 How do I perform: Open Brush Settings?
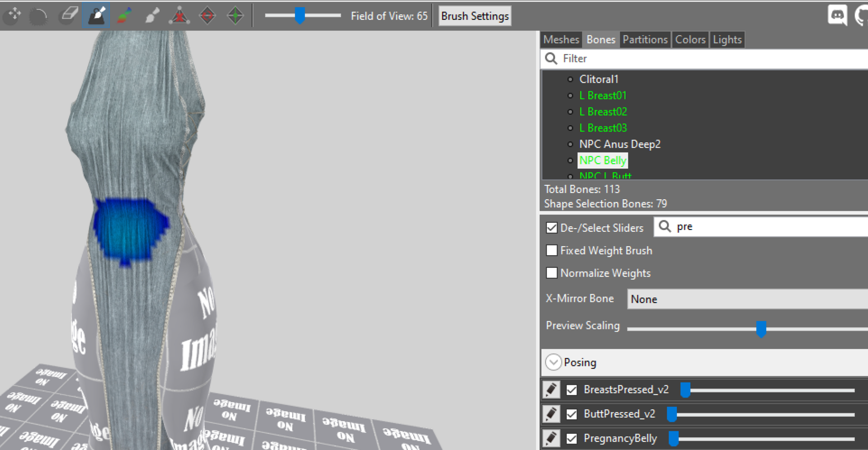tap(475, 16)
